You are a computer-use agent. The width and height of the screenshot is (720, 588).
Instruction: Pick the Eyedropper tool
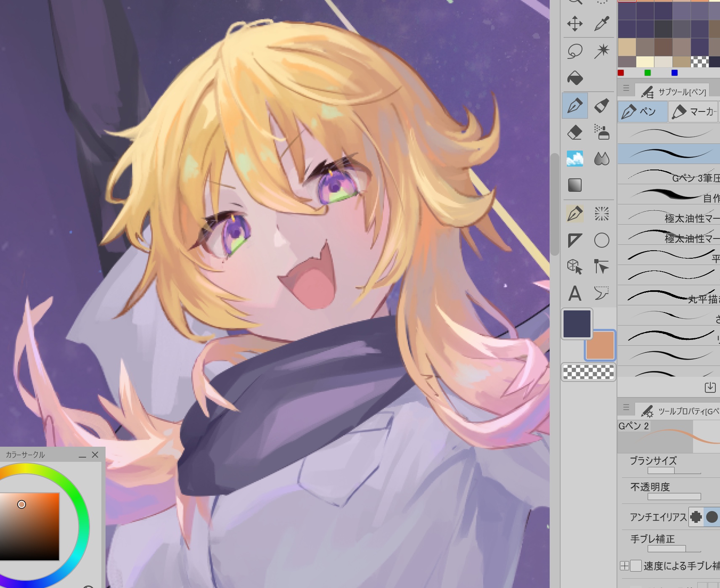[602, 24]
